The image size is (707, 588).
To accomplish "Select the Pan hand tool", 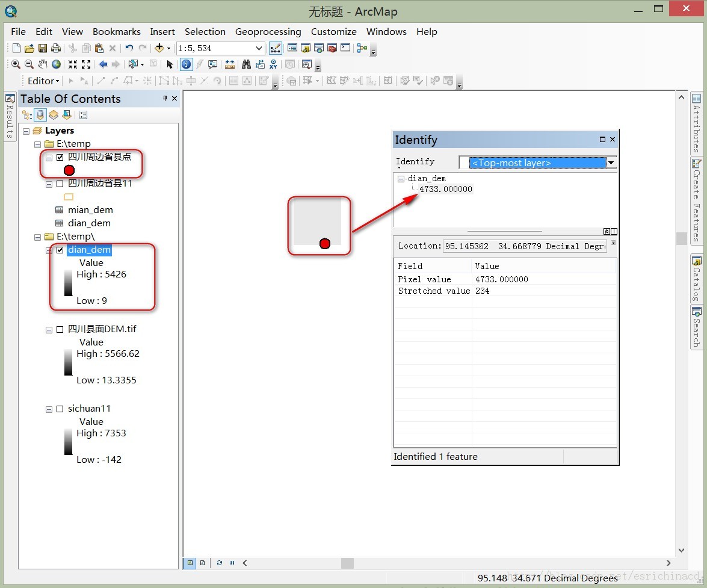I will coord(42,64).
